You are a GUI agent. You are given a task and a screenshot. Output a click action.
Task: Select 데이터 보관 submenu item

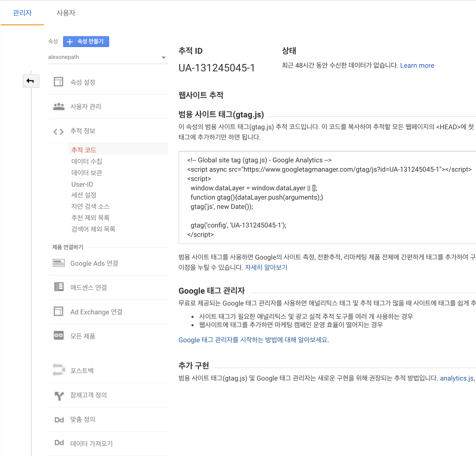pyautogui.click(x=87, y=173)
